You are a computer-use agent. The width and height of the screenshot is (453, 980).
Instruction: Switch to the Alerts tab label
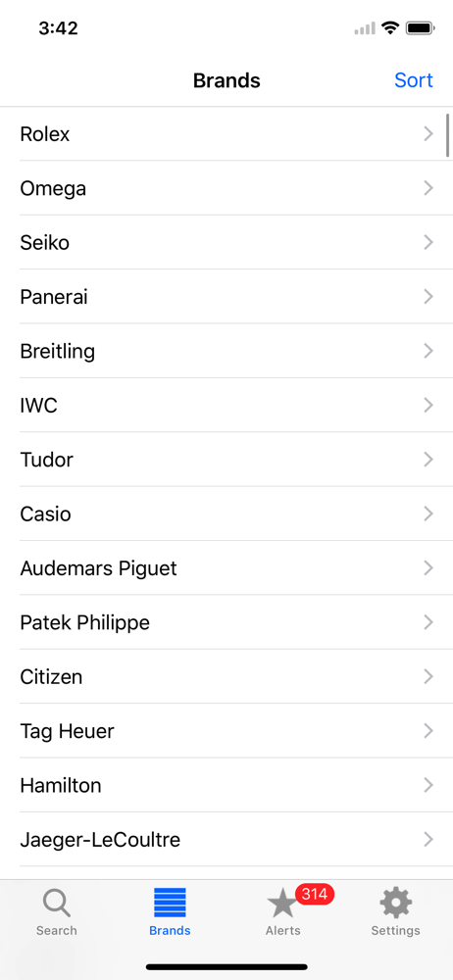pos(282,931)
